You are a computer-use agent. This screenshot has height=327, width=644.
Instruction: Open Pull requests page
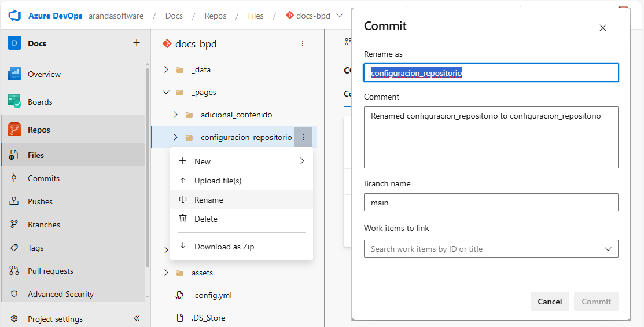[x=50, y=271]
